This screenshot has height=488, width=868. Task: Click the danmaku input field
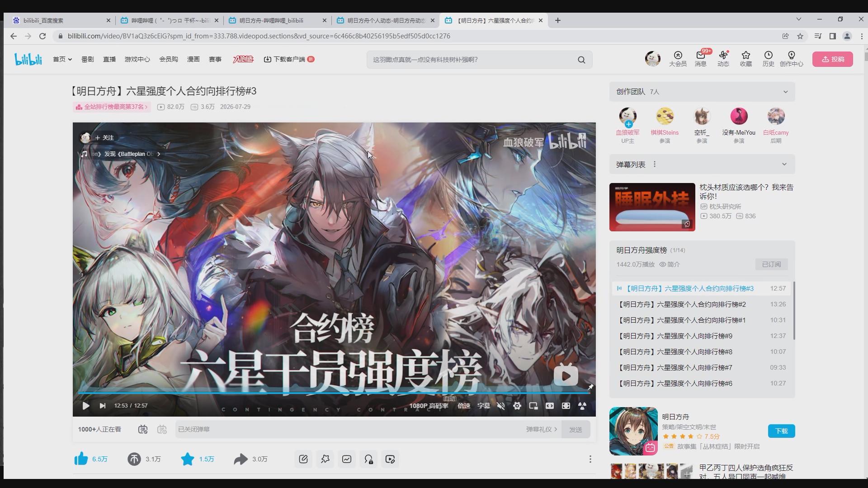pyautogui.click(x=348, y=429)
